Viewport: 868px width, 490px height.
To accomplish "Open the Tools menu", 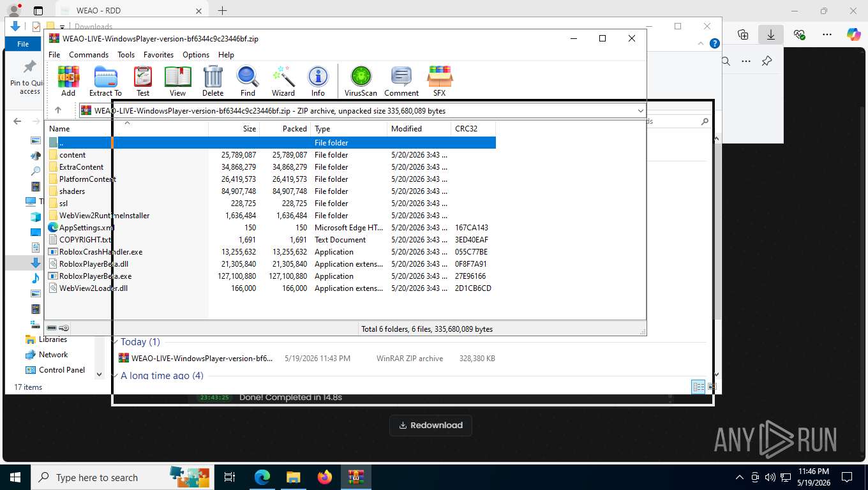I will tap(126, 55).
